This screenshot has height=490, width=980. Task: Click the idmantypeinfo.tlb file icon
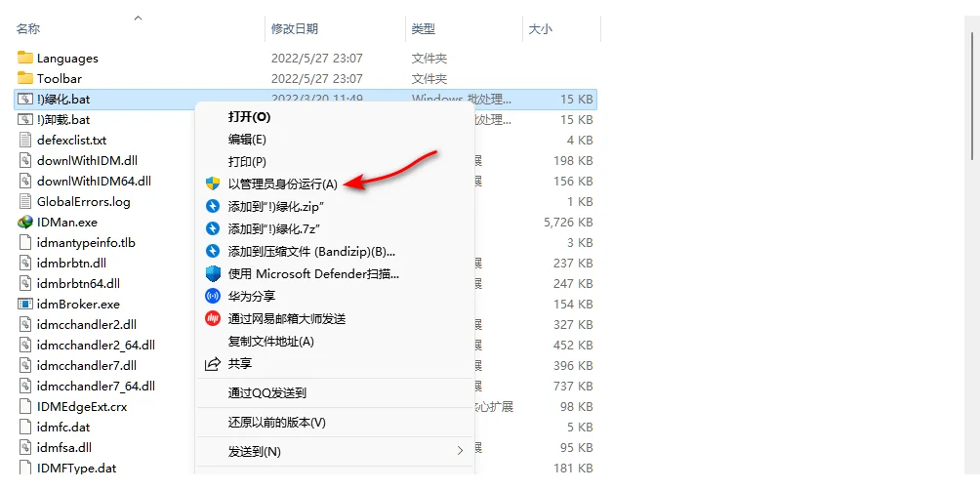point(25,242)
